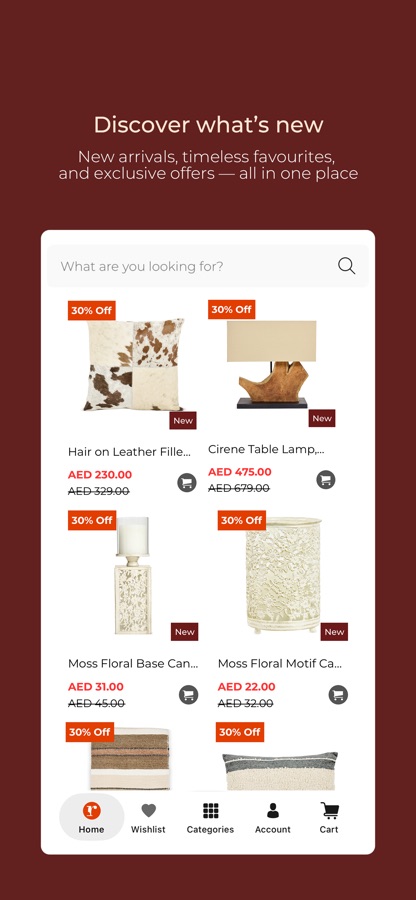416x900 pixels.
Task: Open the Moss Floral candle holder image
Action: tap(133, 575)
